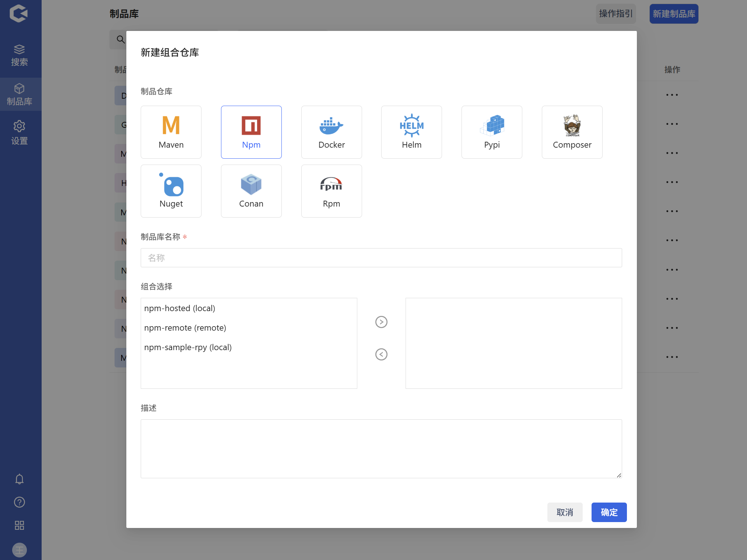The height and width of the screenshot is (560, 747).
Task: Select the Conan repository type
Action: (x=251, y=191)
